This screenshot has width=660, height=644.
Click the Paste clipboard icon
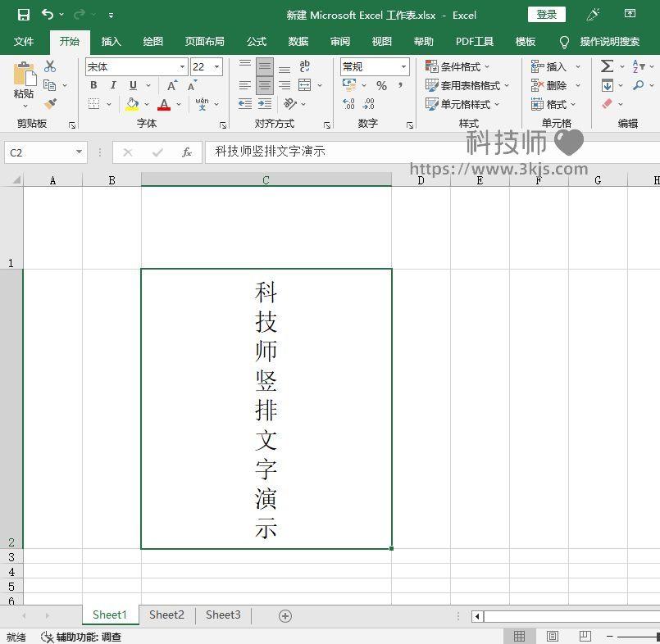click(x=25, y=75)
